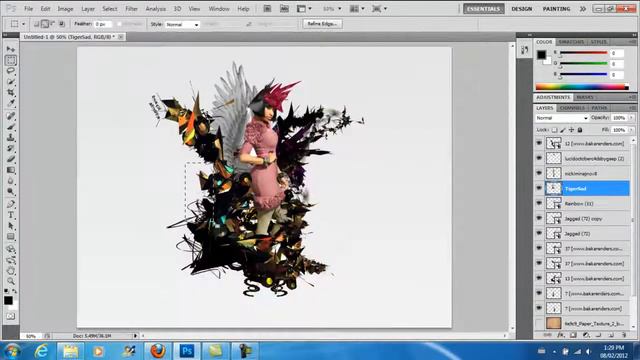Screen dimensions: 640x360
Task: Launch Bridge from the application bar
Action: 267,9
